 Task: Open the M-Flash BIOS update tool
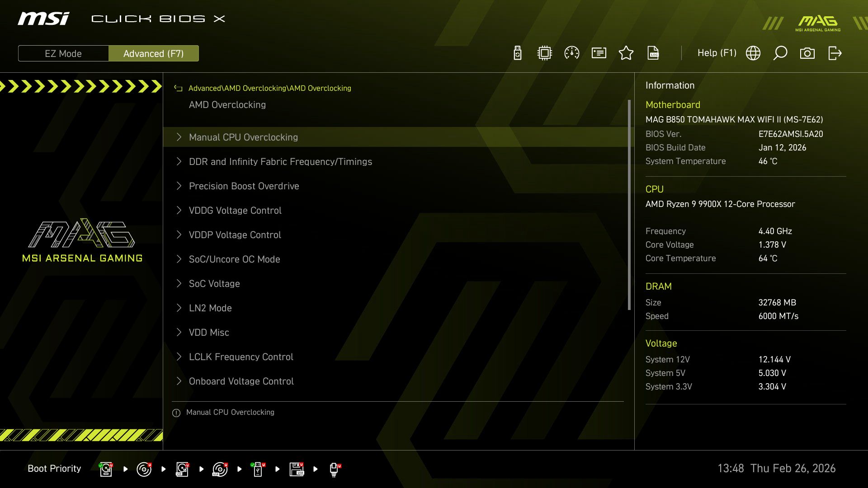tap(517, 53)
